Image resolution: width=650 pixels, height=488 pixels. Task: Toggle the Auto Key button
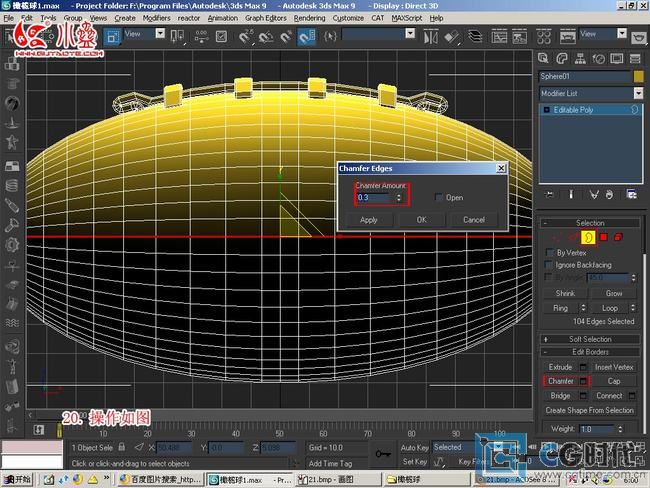[x=414, y=447]
